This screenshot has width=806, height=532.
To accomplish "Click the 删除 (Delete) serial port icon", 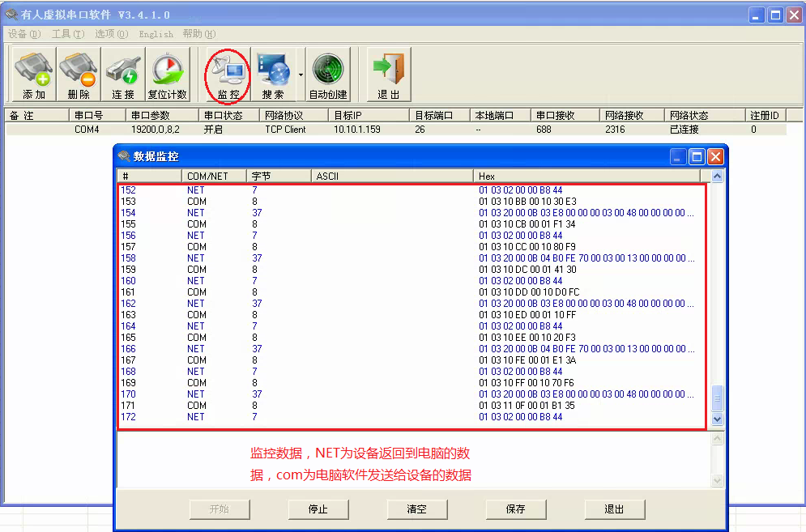I will pyautogui.click(x=79, y=74).
